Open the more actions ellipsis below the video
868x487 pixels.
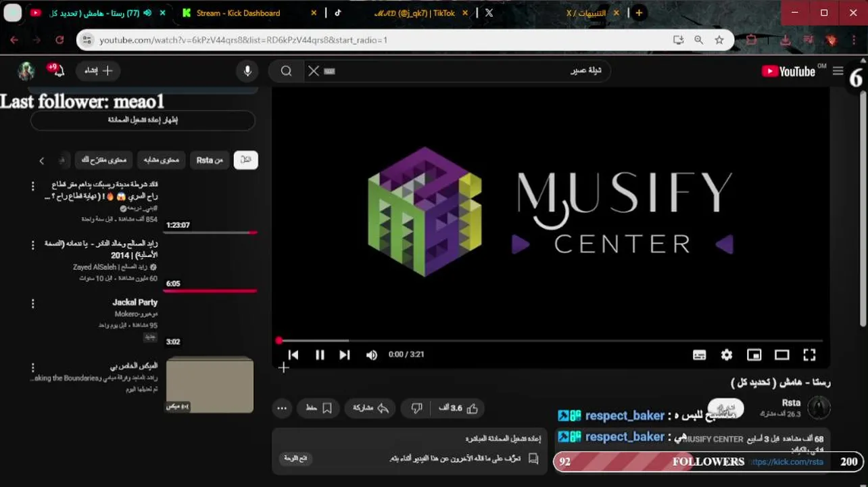pos(282,409)
